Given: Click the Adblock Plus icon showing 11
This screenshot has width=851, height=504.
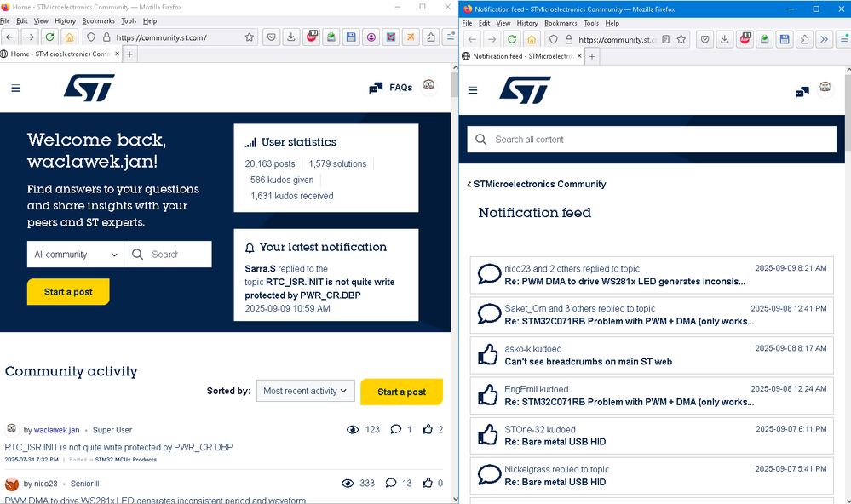Looking at the screenshot, I should (x=745, y=39).
